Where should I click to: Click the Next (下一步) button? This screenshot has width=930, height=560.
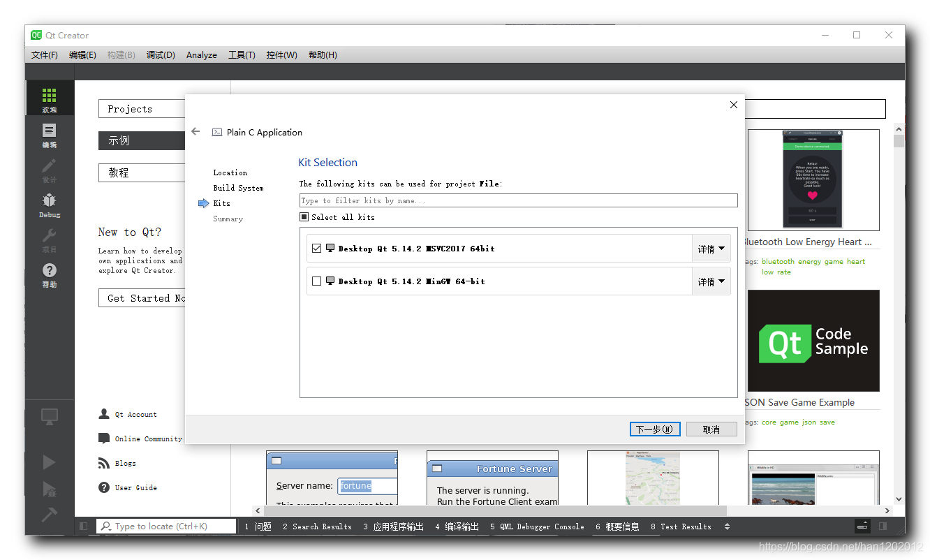654,429
